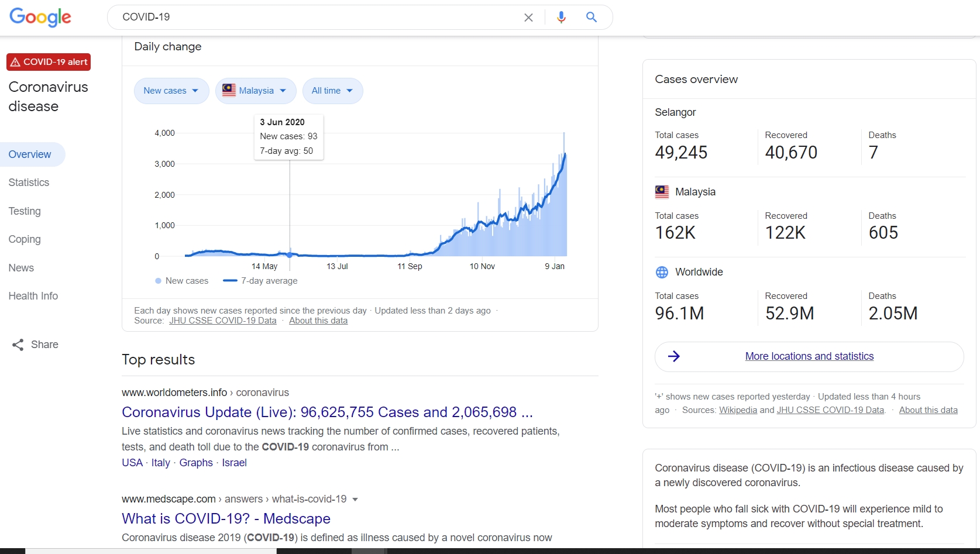
Task: Open the Worldometers Coronavirus Update result
Action: (x=326, y=412)
